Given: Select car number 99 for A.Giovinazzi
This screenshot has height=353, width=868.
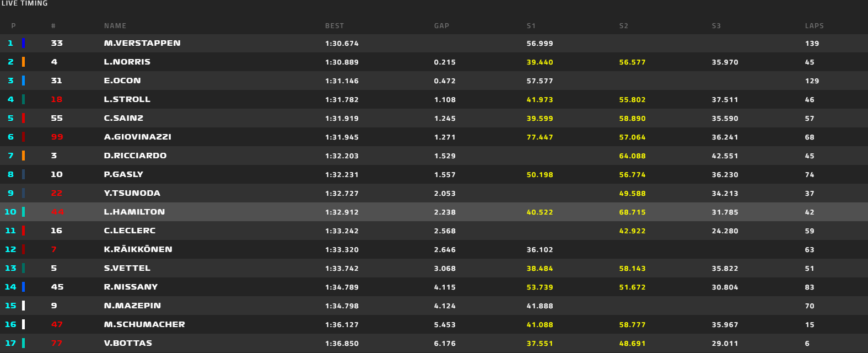Looking at the screenshot, I should pos(57,137).
